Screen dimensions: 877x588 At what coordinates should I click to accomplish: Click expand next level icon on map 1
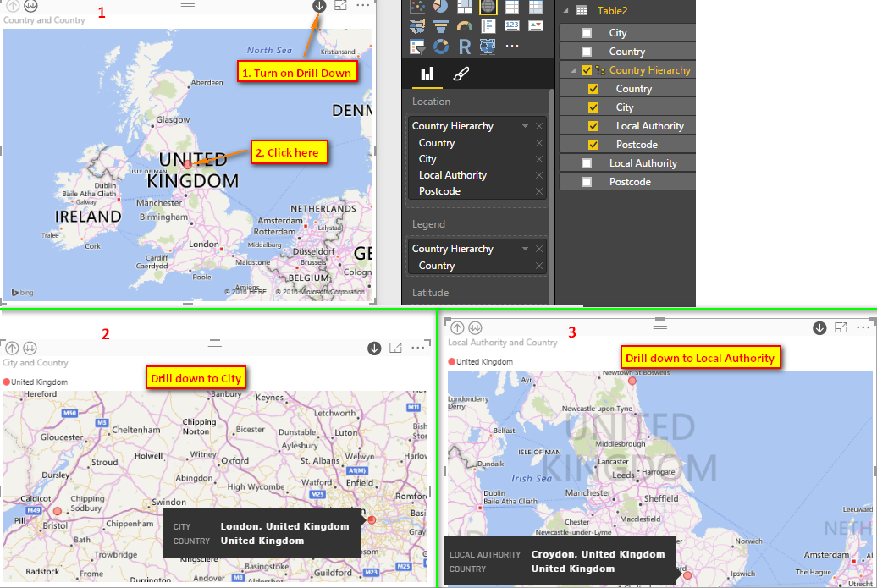point(30,6)
